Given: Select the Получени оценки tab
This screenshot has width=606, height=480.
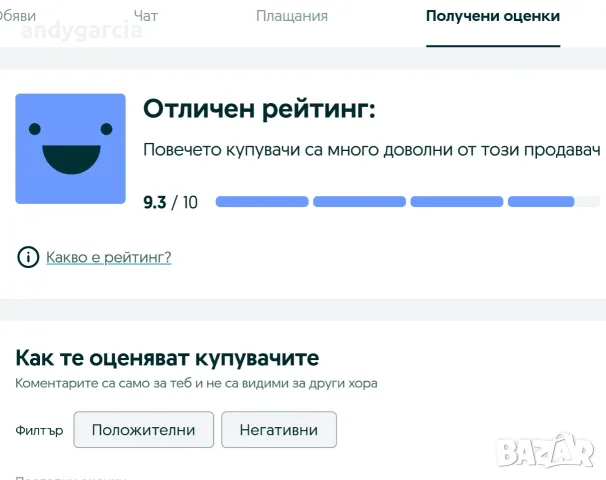Looking at the screenshot, I should pyautogui.click(x=493, y=16).
